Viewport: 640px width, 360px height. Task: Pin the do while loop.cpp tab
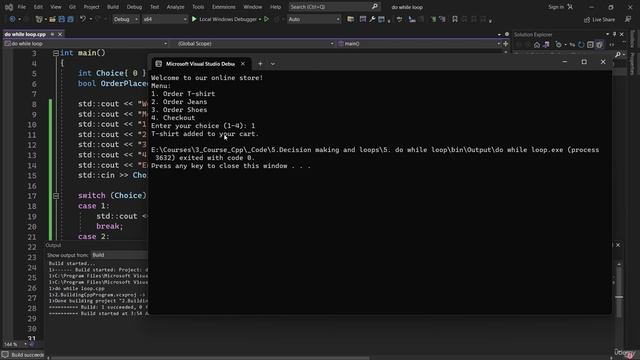[x=52, y=34]
